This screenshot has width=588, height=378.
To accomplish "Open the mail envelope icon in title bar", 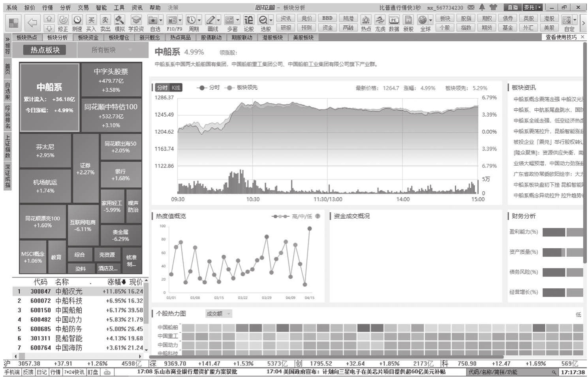I will tap(471, 7).
